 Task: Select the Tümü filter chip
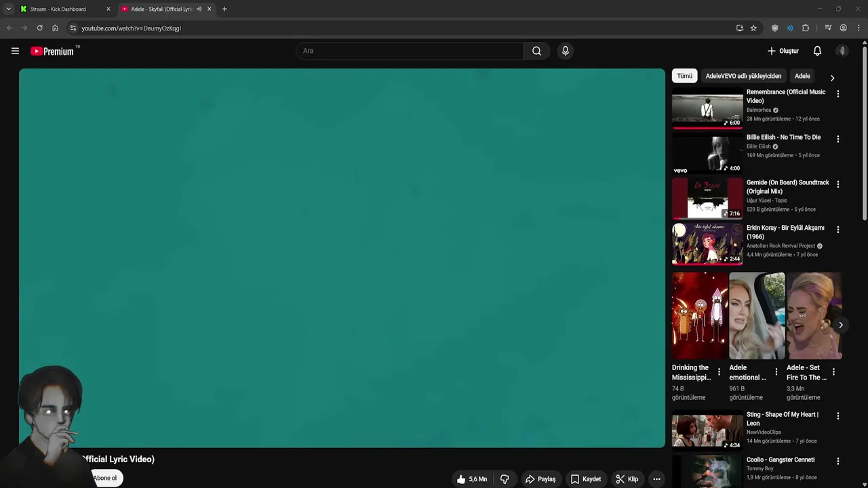pyautogui.click(x=684, y=76)
